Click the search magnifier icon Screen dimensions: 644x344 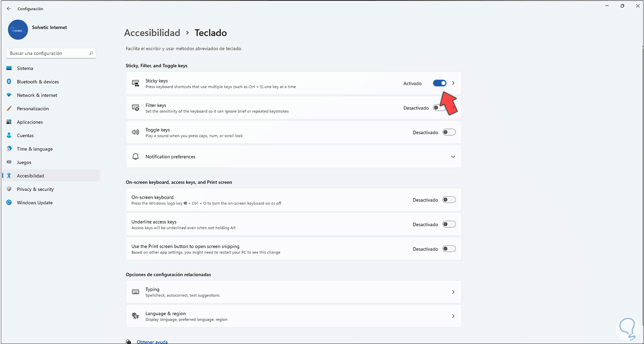click(91, 53)
